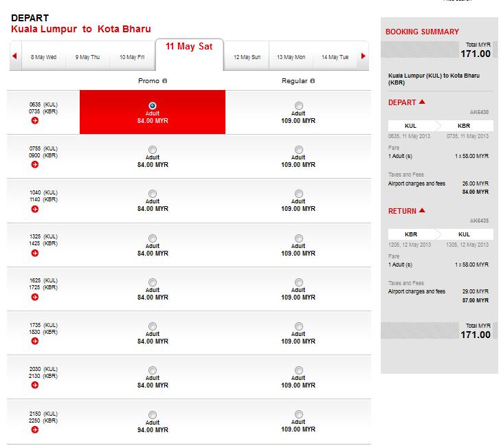The height and width of the screenshot is (448, 501).
Task: Click the Regular fare info icon
Action: coord(313,81)
